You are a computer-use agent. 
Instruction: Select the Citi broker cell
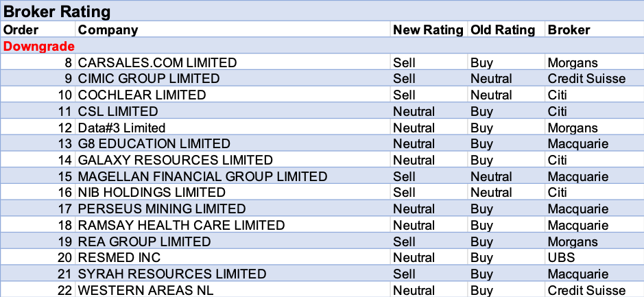(x=558, y=111)
